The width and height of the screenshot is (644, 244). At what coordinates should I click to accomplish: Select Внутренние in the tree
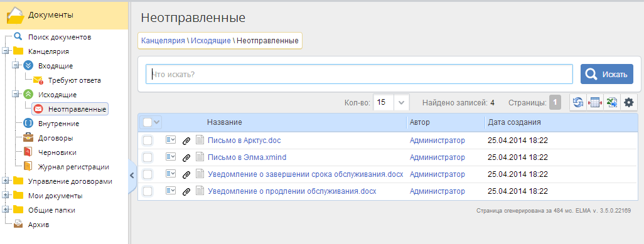tap(59, 124)
